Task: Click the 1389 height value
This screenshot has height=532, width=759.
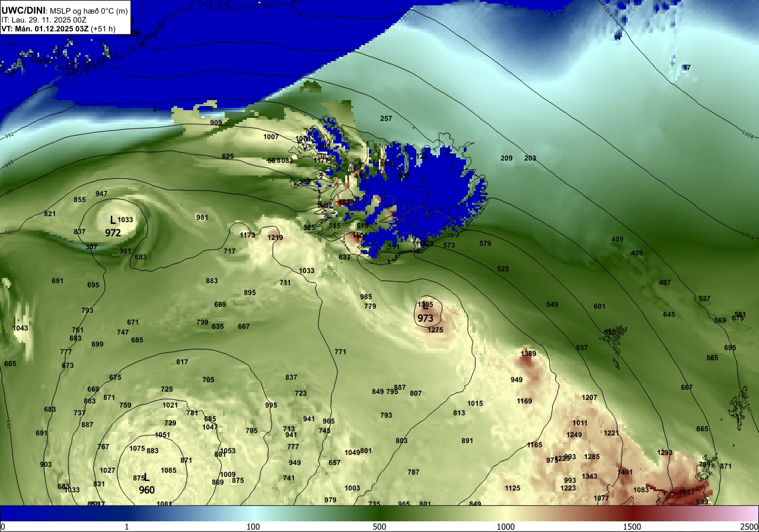Action: tap(528, 354)
